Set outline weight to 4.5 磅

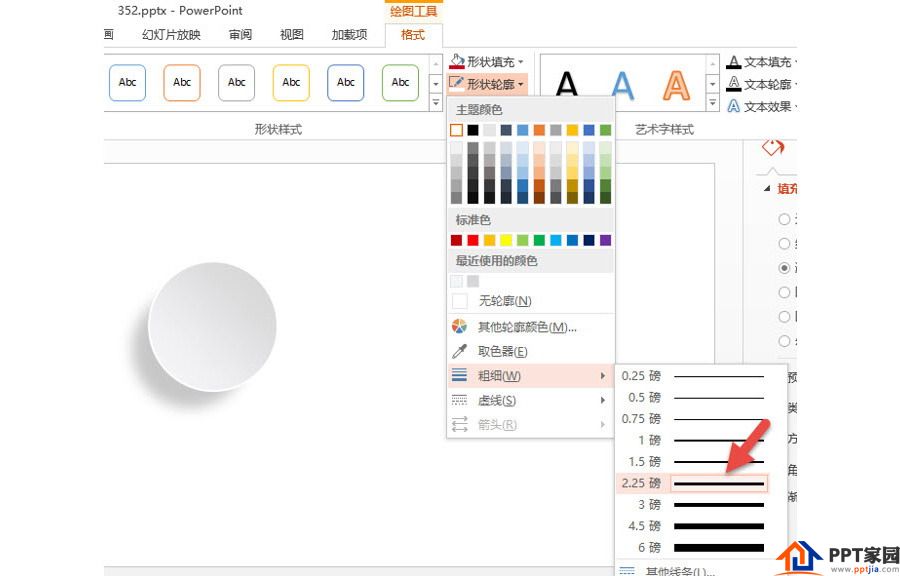pos(693,526)
